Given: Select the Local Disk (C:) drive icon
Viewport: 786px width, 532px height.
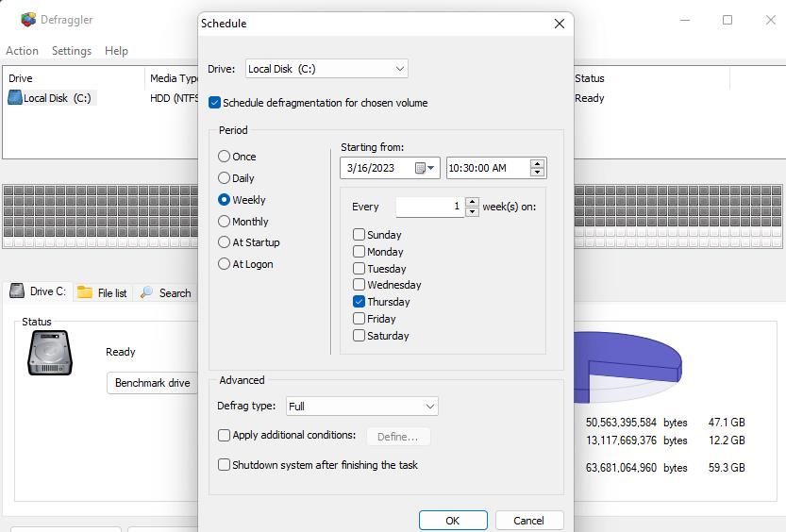Looking at the screenshot, I should (x=15, y=98).
